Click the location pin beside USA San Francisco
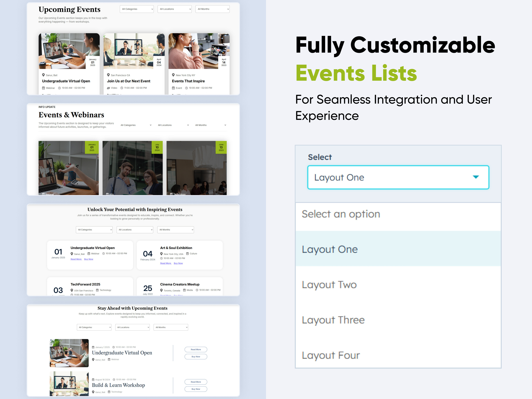 point(72,290)
